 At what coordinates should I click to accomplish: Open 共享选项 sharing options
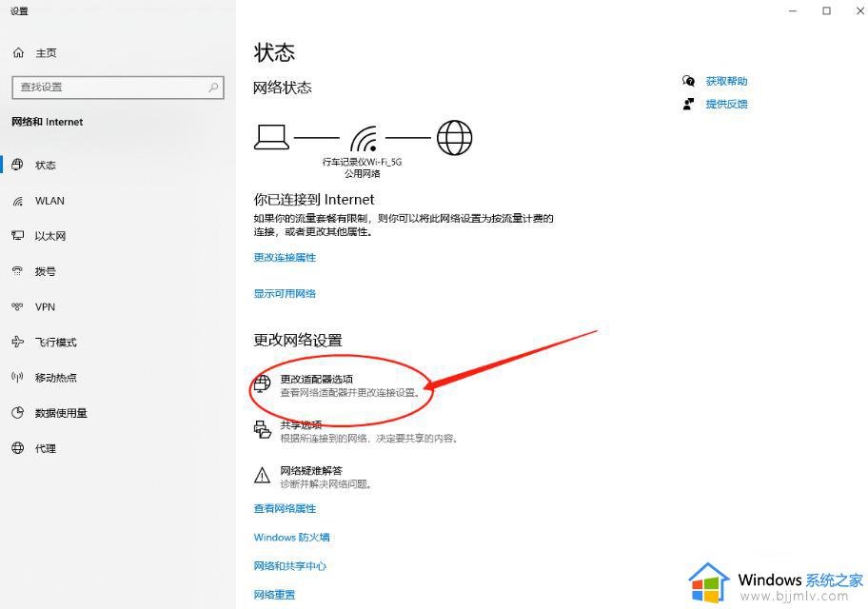pos(301,425)
